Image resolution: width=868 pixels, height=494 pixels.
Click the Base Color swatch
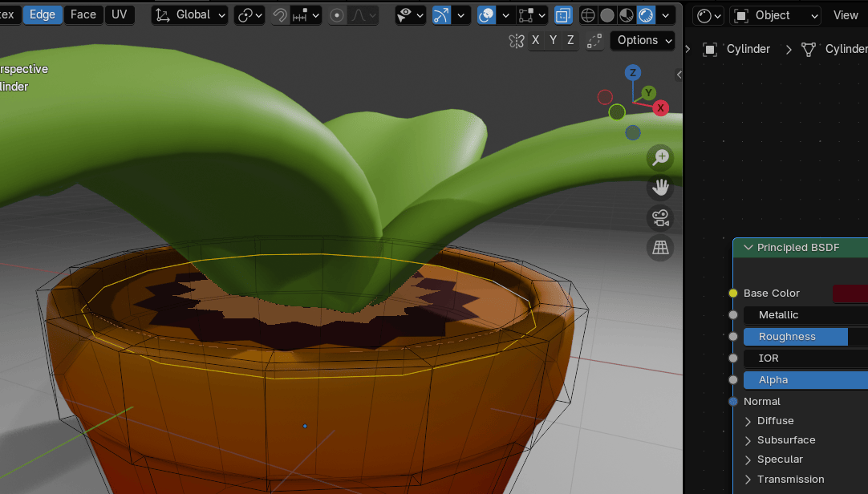tap(850, 294)
